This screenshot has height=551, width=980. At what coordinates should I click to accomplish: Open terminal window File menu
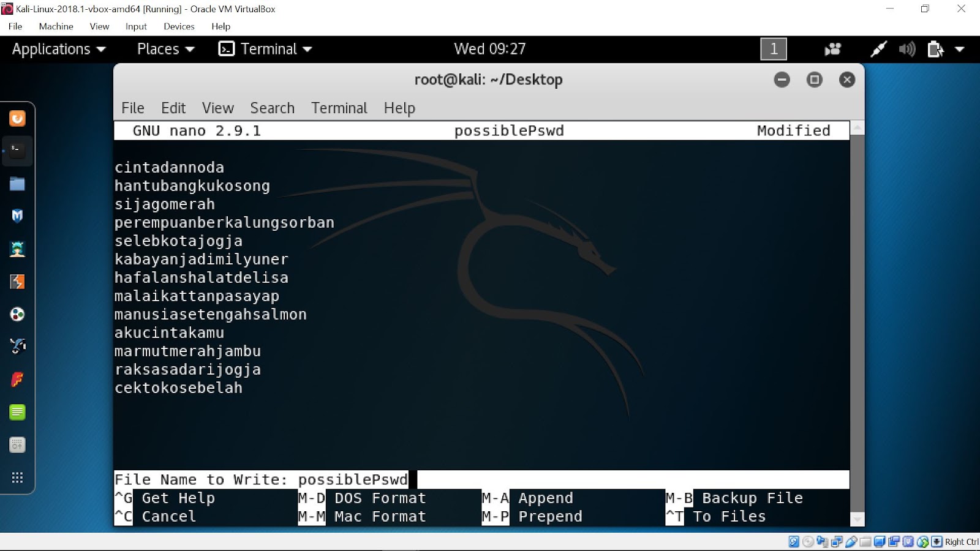133,108
